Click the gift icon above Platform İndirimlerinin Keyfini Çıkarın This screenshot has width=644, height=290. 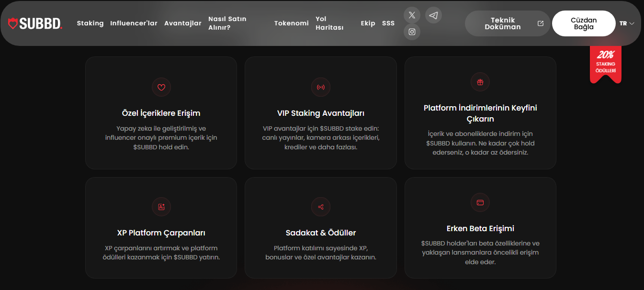pos(480,82)
